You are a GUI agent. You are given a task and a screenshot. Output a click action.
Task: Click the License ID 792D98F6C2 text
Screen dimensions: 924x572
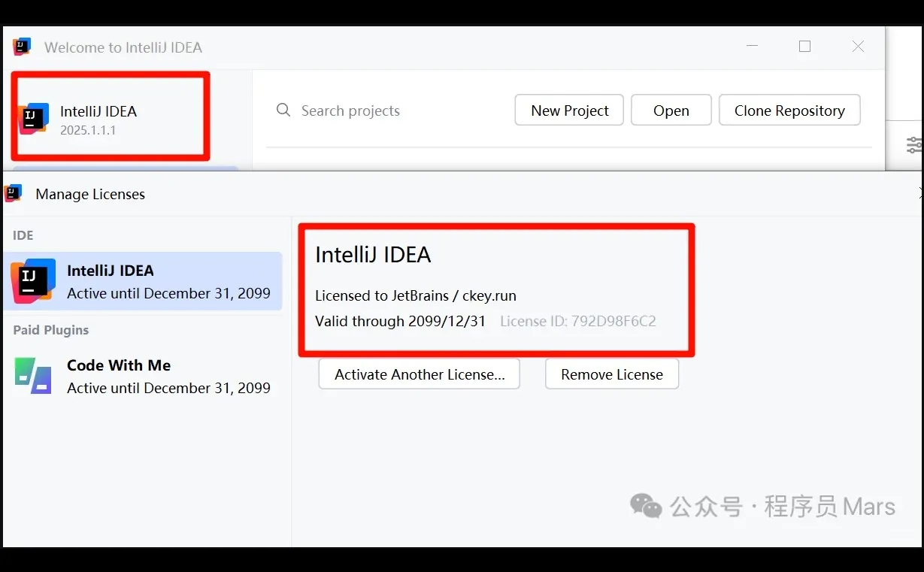click(578, 322)
